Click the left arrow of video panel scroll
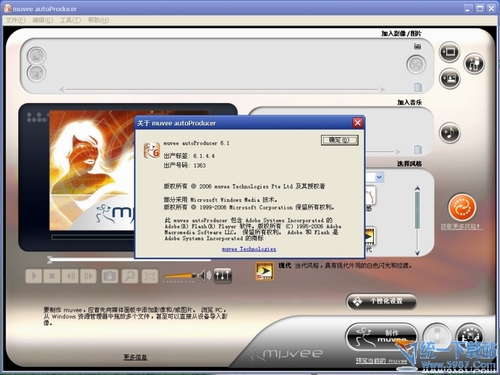The image size is (500, 375). coord(62,89)
